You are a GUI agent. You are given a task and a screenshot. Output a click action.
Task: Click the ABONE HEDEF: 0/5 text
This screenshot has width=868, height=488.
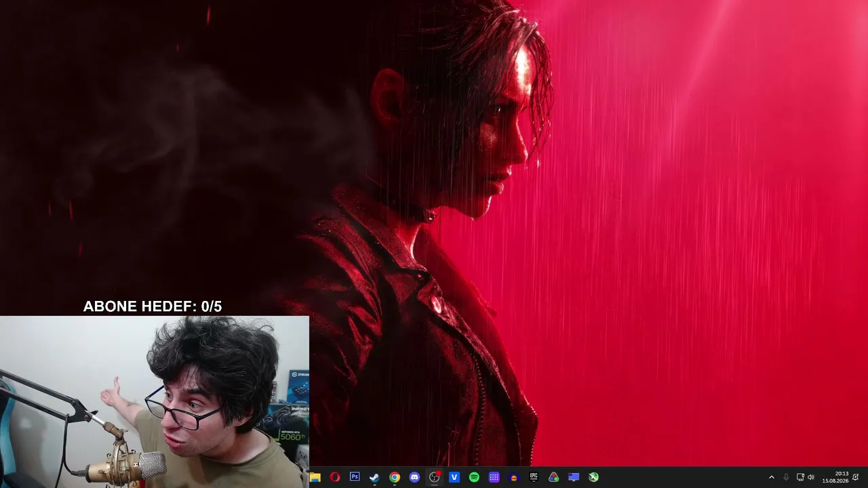pyautogui.click(x=153, y=306)
